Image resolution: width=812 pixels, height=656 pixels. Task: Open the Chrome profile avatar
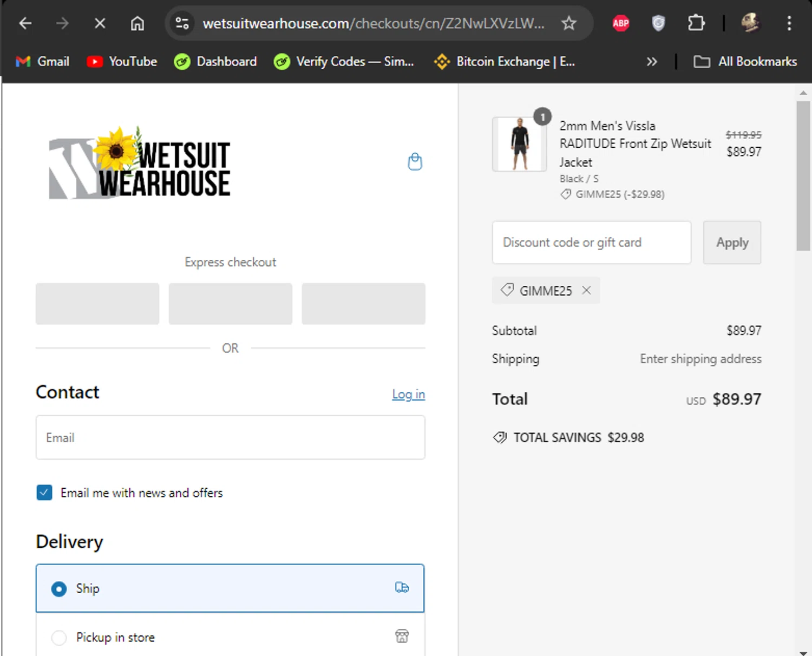click(750, 23)
